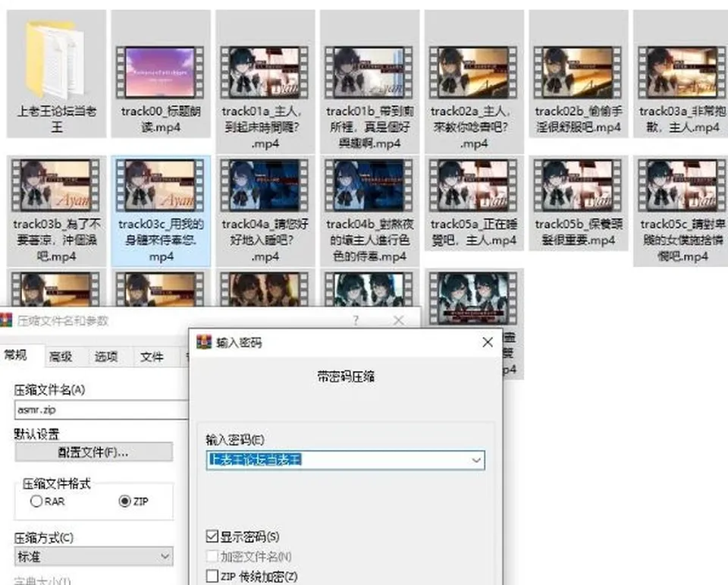
Task: Switch to the 文件 tab
Action: click(x=152, y=357)
